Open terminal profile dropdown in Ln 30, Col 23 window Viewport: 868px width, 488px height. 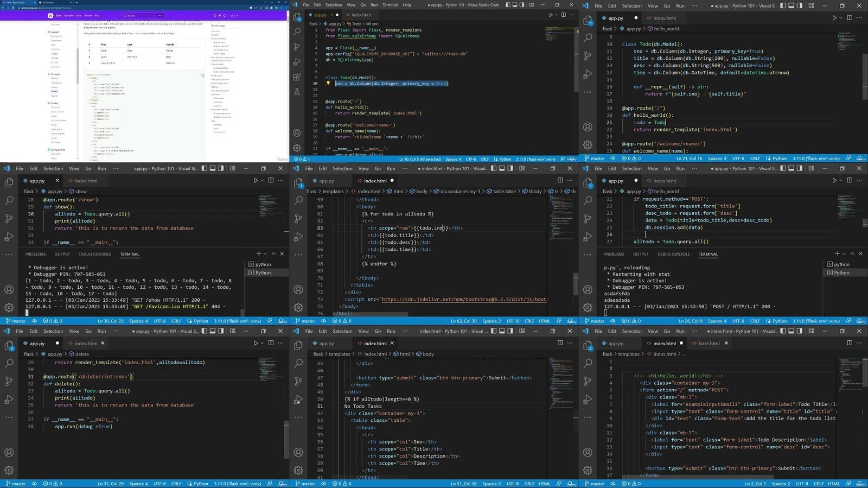click(265, 253)
